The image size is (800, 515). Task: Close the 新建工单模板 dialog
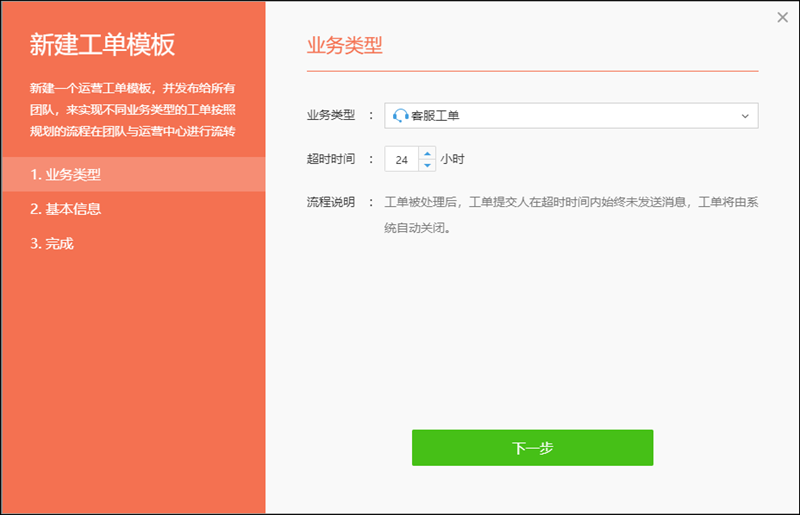[782, 17]
